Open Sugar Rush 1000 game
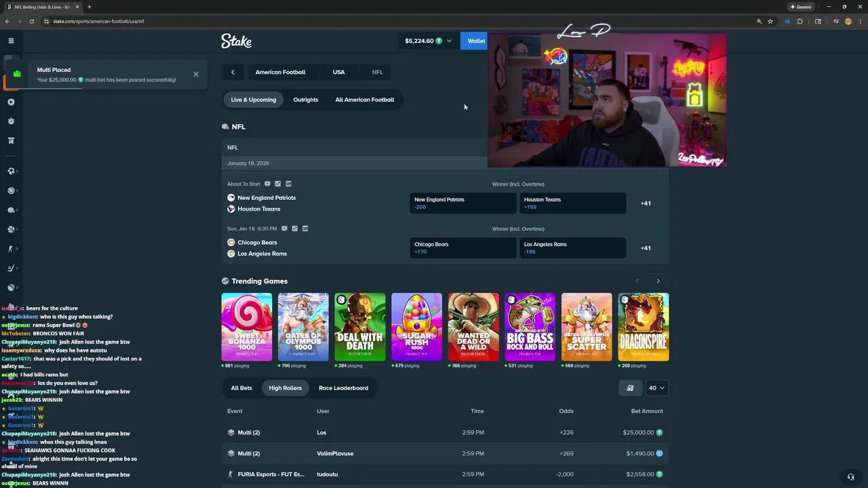Viewport: 868px width, 488px height. pyautogui.click(x=416, y=327)
